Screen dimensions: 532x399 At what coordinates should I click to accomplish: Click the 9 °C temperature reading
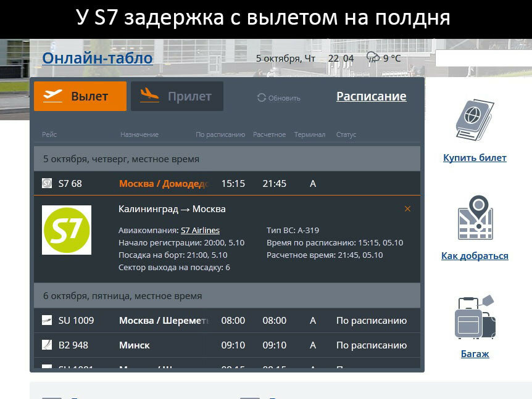392,59
